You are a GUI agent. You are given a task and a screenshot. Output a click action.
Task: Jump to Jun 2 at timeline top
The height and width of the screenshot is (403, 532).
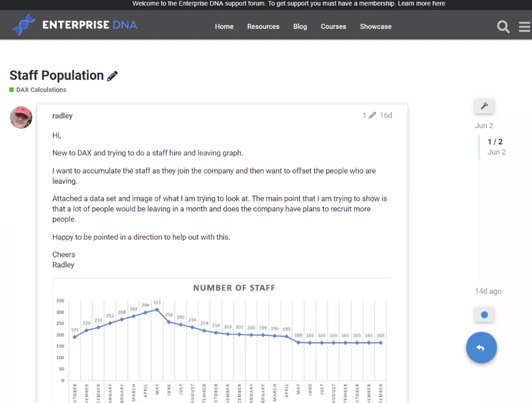(484, 125)
